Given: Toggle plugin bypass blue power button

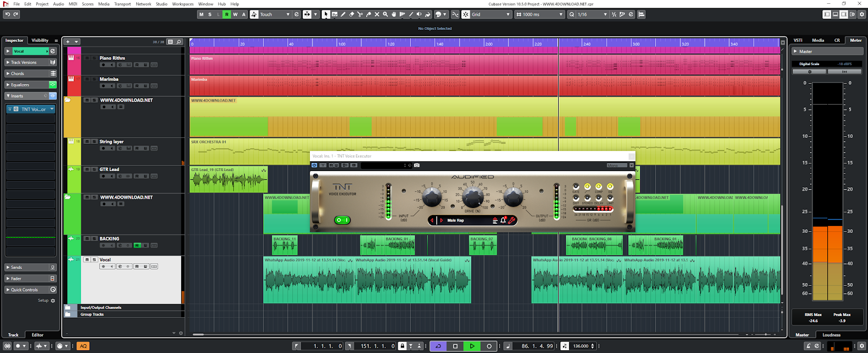Looking at the screenshot, I should pyautogui.click(x=314, y=165).
